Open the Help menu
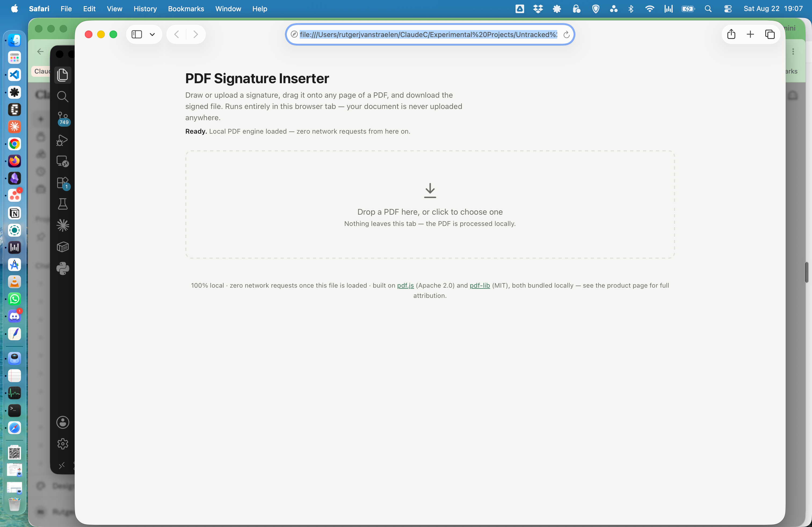The image size is (812, 527). click(x=260, y=9)
